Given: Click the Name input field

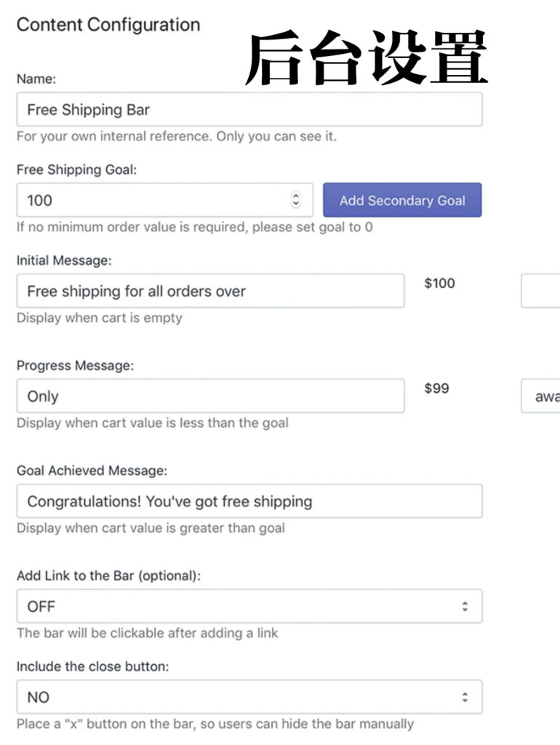Looking at the screenshot, I should [249, 109].
